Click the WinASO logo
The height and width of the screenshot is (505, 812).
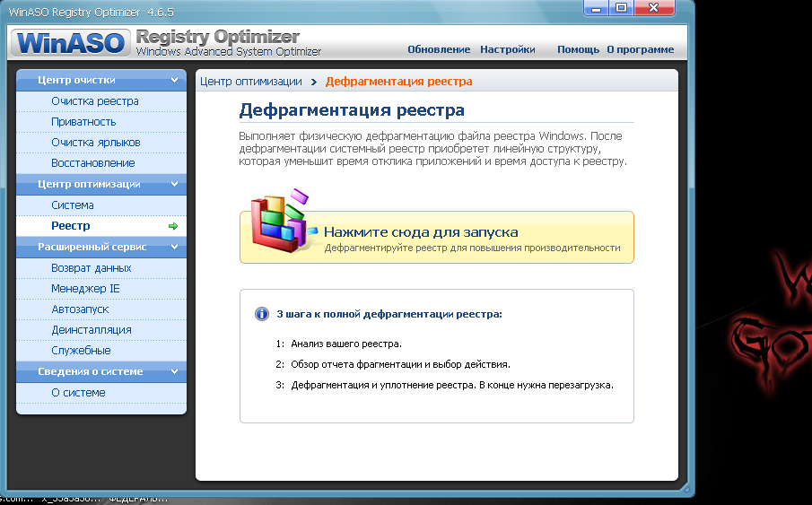tap(70, 42)
